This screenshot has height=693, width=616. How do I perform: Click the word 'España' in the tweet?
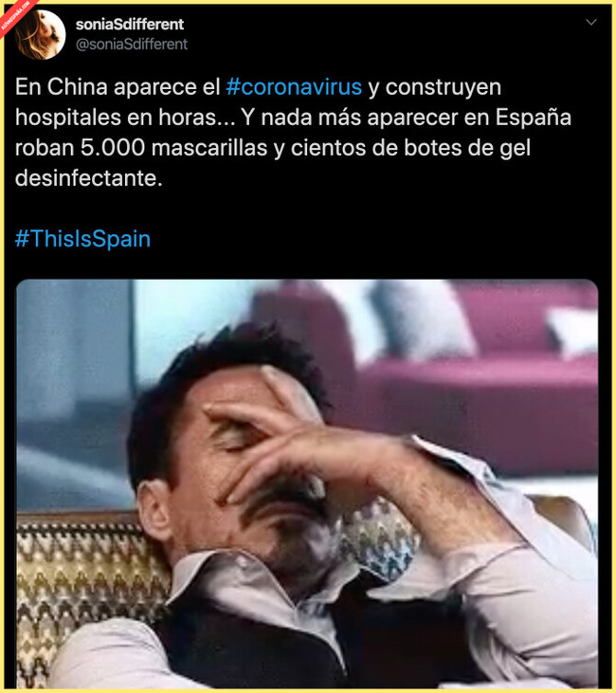coord(533,118)
